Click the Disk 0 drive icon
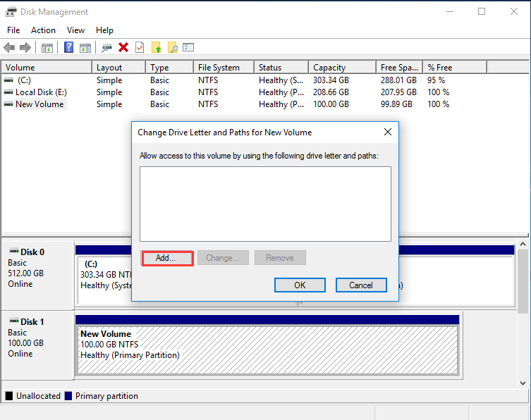The image size is (531, 420). [14, 251]
